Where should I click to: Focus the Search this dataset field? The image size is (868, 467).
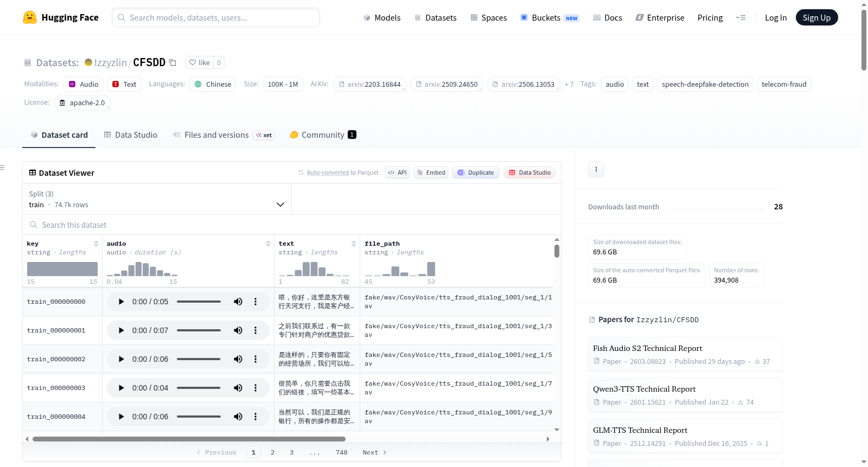(x=292, y=225)
